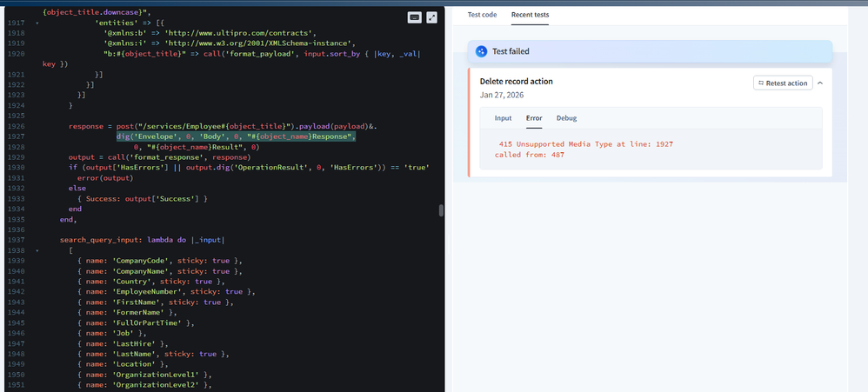
Task: Click line number 1927 in gutter
Action: point(16,136)
